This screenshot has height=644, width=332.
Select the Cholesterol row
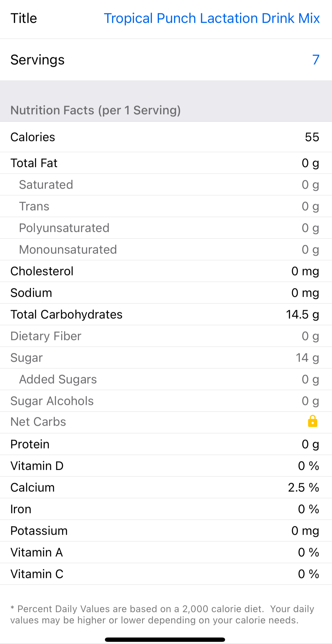point(166,271)
